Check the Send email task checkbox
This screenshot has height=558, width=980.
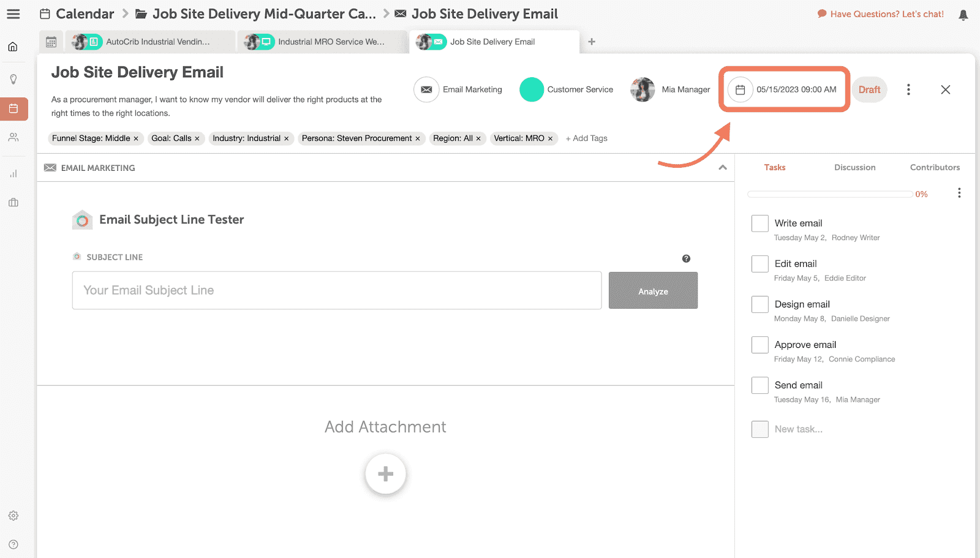point(759,385)
